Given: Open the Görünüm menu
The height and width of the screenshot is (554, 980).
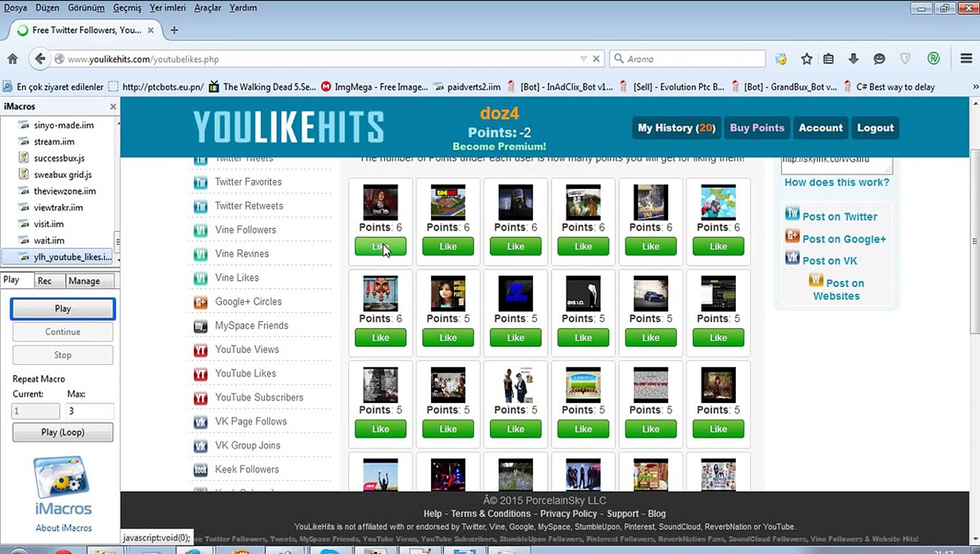Looking at the screenshot, I should coord(86,8).
